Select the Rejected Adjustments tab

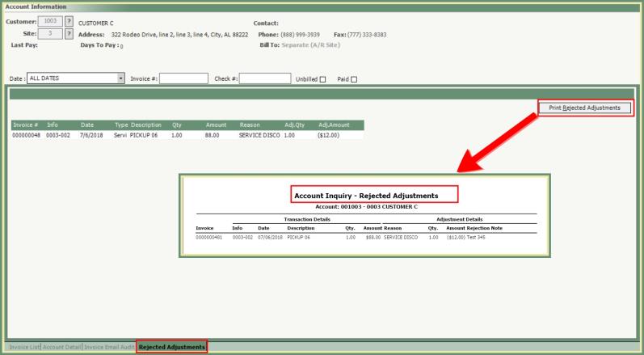pos(171,347)
